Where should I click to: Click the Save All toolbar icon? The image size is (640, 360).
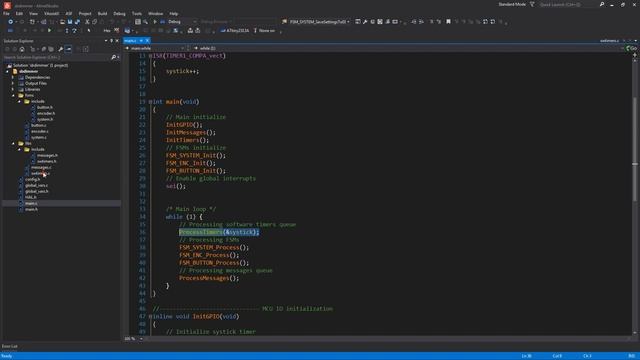point(77,22)
